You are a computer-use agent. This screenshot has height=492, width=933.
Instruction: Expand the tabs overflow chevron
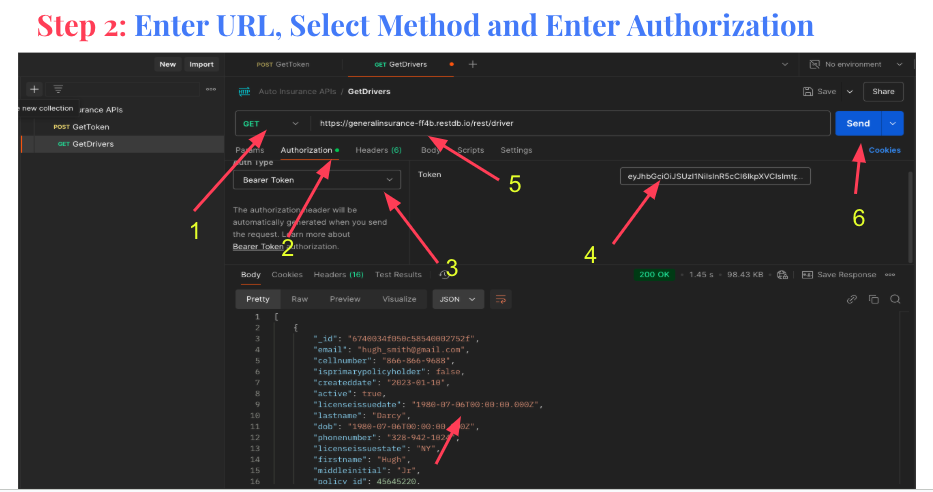(x=785, y=64)
